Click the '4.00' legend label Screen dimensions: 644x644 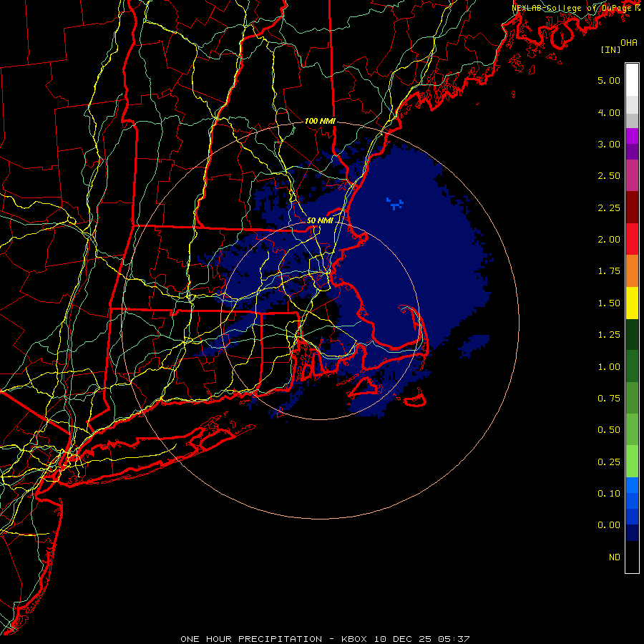point(609,112)
